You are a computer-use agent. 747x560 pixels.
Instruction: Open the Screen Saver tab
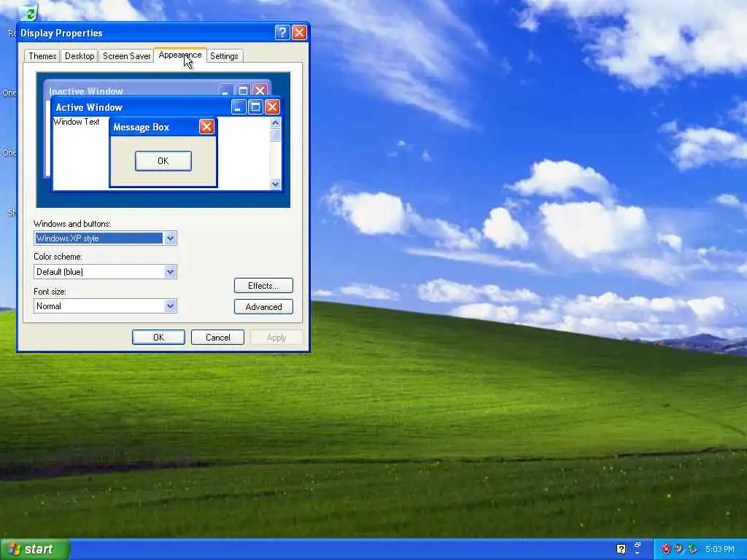point(127,56)
